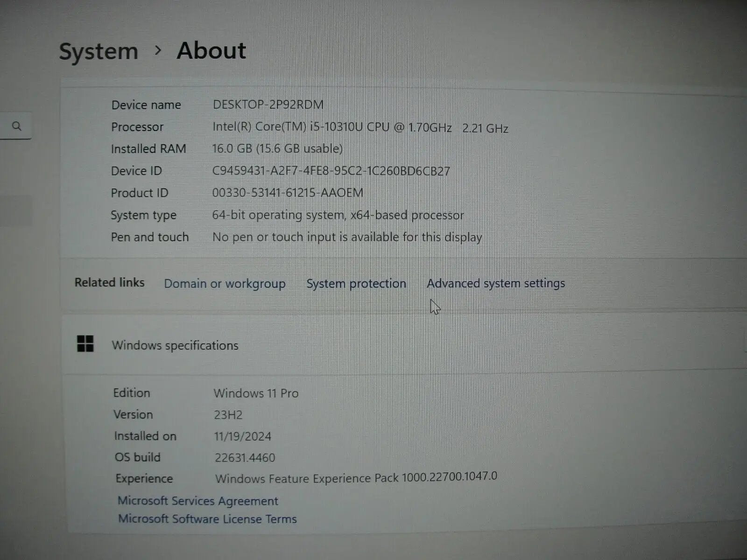Click the System type value 64-bit operating system

338,215
